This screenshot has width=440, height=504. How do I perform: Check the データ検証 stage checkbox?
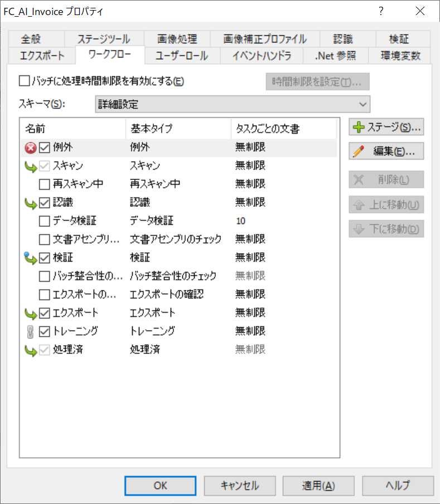click(x=45, y=221)
